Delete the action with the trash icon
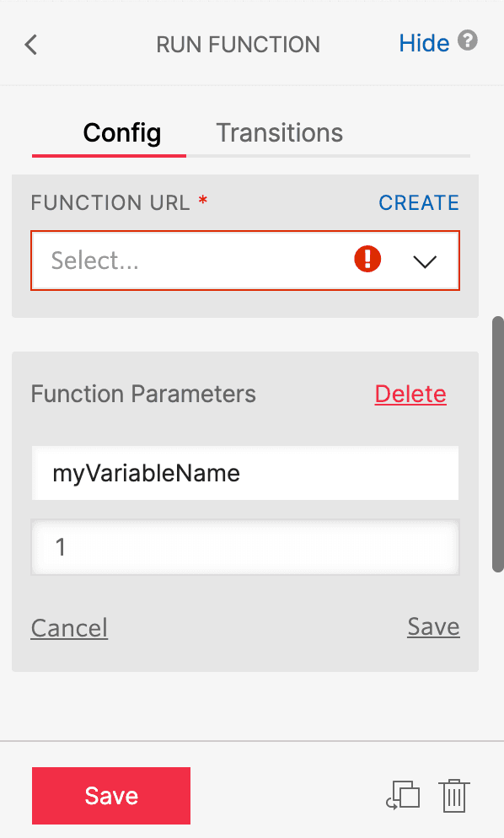This screenshot has width=504, height=838. click(x=454, y=795)
